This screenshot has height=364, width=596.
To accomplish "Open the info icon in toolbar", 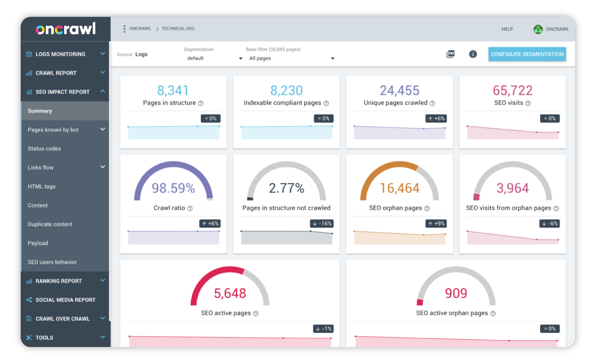I will [x=473, y=54].
